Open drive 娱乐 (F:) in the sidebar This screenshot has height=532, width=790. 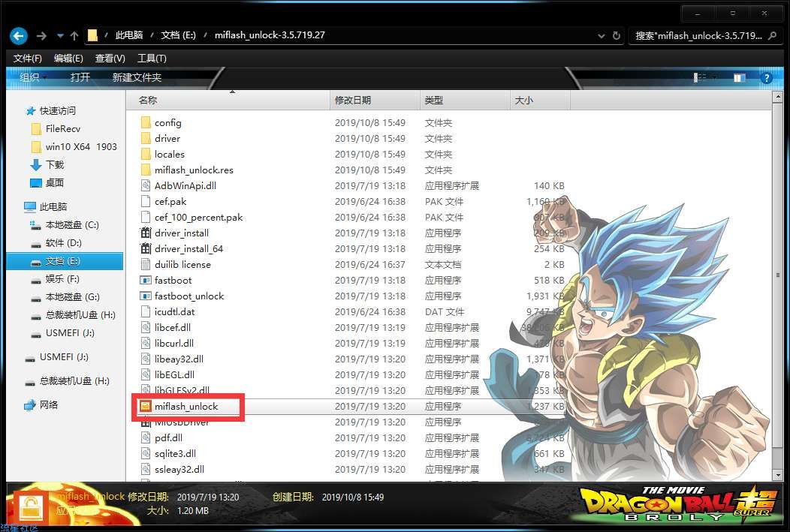[62, 279]
